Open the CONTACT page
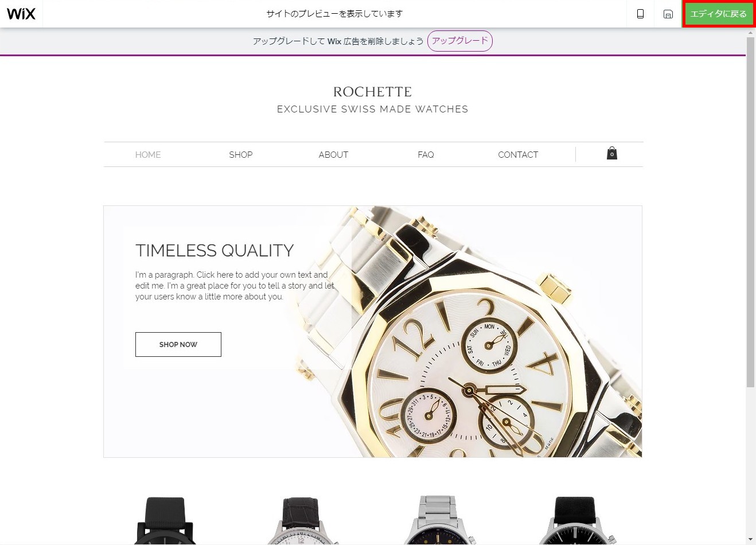 (x=518, y=155)
